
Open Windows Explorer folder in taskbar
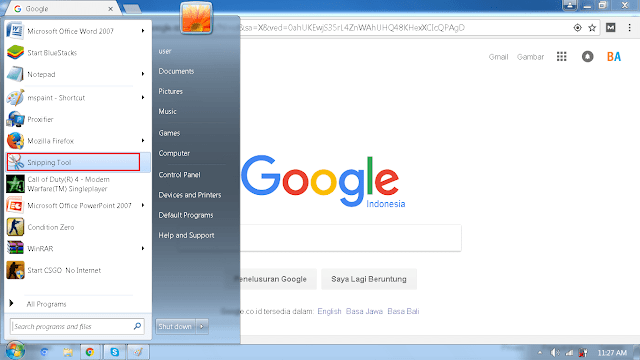coord(68,352)
